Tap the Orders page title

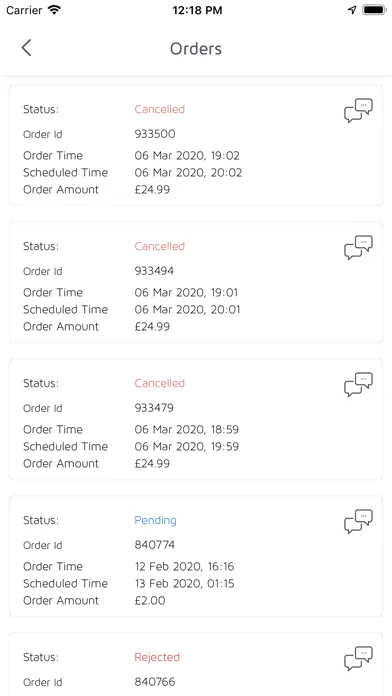[x=196, y=48]
